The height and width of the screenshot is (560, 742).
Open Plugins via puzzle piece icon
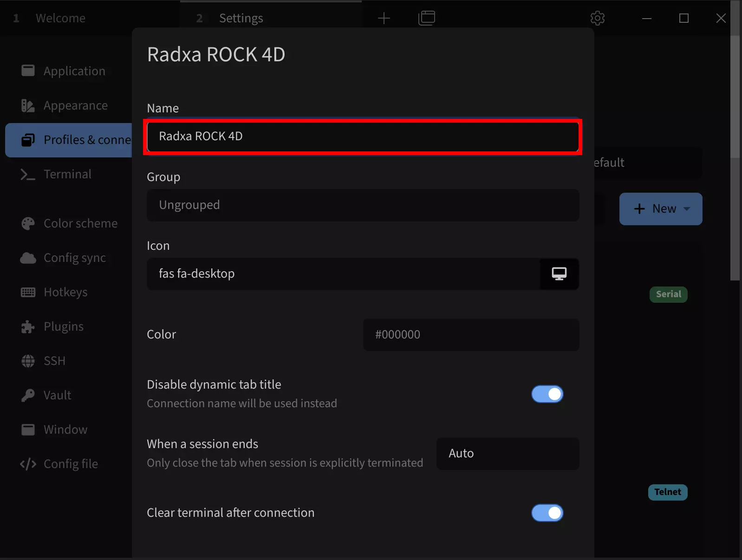point(28,326)
